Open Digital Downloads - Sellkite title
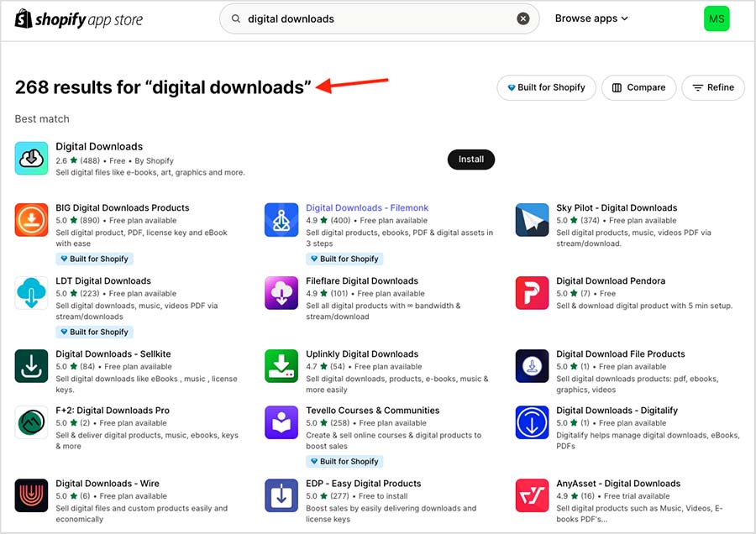The height and width of the screenshot is (534, 756). (x=113, y=353)
